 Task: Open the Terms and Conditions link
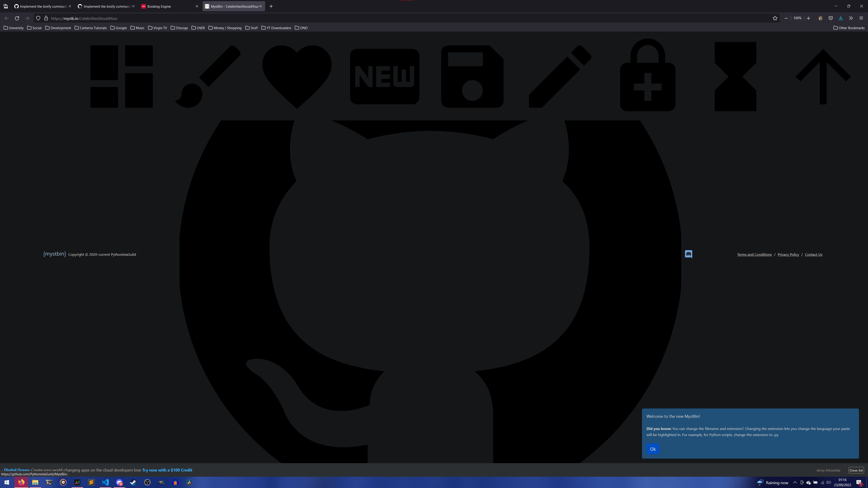click(x=754, y=255)
